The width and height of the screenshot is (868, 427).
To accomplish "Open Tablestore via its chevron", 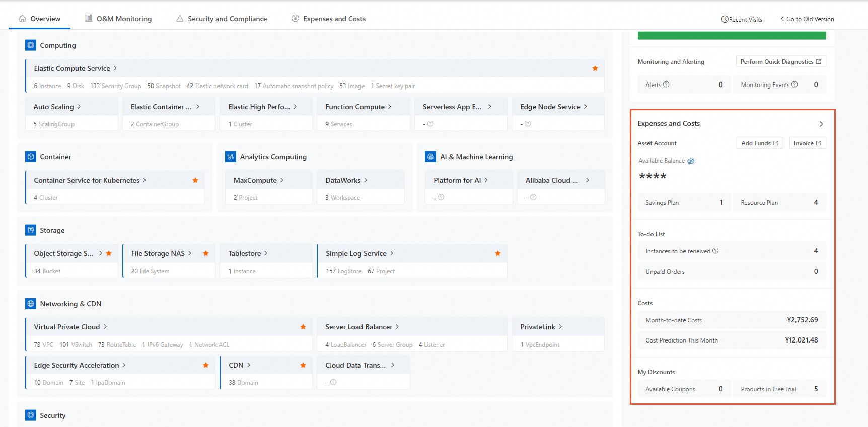I will (266, 253).
